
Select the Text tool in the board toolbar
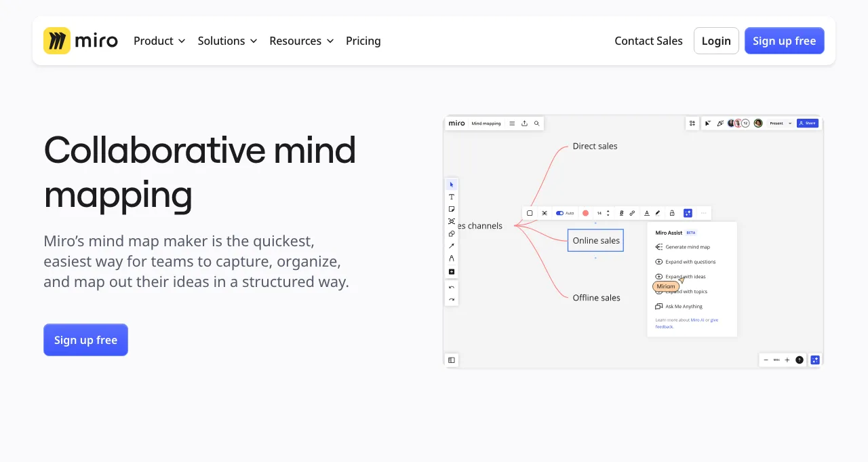pyautogui.click(x=452, y=197)
